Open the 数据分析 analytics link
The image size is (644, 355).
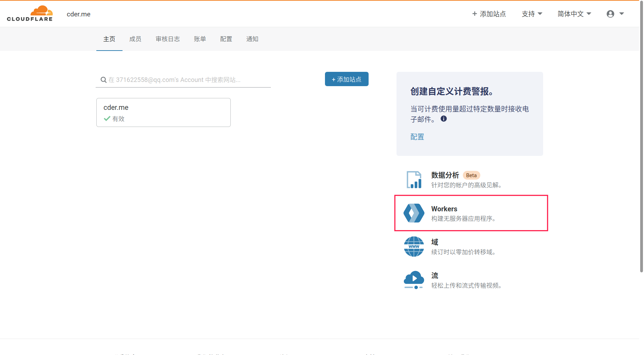tap(445, 175)
